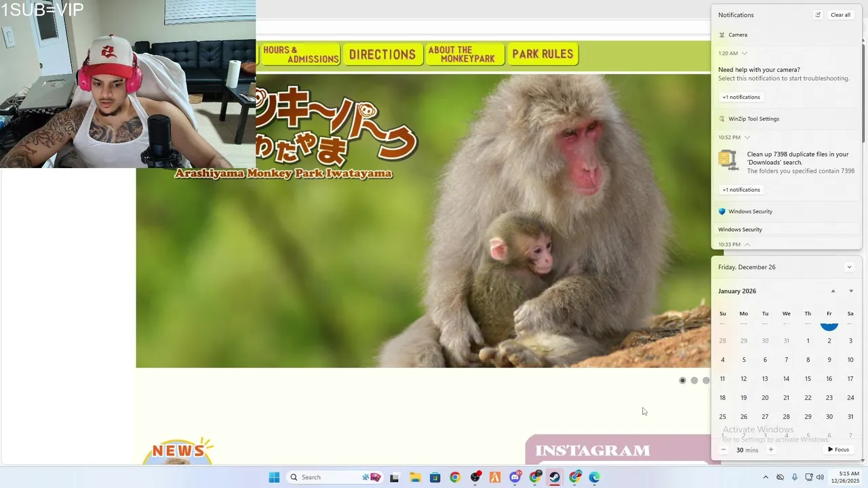Select January 16 in the calendar
Viewport: 868px width, 488px height.
(829, 379)
